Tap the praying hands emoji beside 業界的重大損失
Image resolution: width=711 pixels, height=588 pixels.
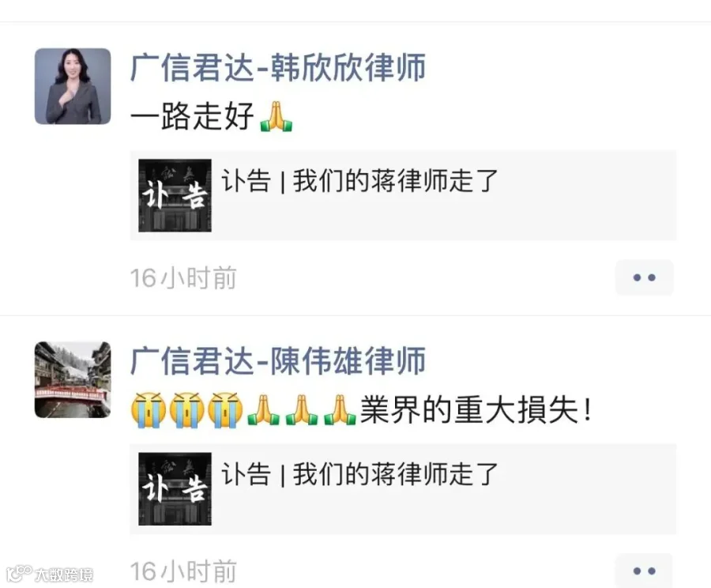tap(340, 410)
